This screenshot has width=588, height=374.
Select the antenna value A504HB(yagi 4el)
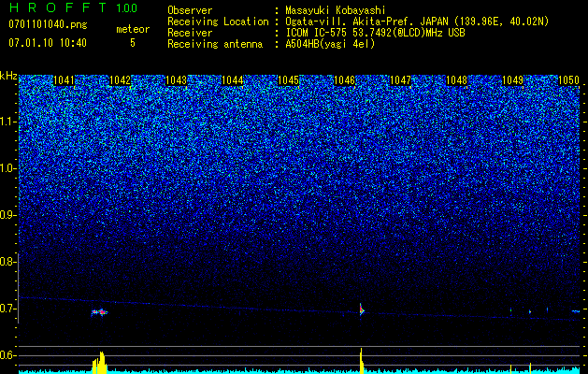point(330,44)
